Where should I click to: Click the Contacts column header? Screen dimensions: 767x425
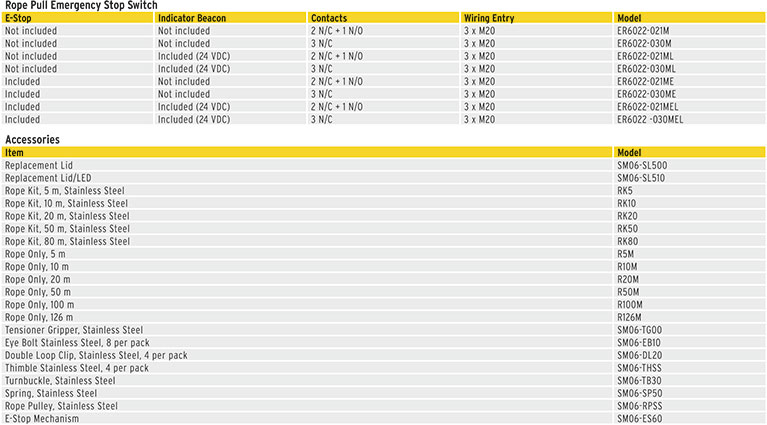329,18
